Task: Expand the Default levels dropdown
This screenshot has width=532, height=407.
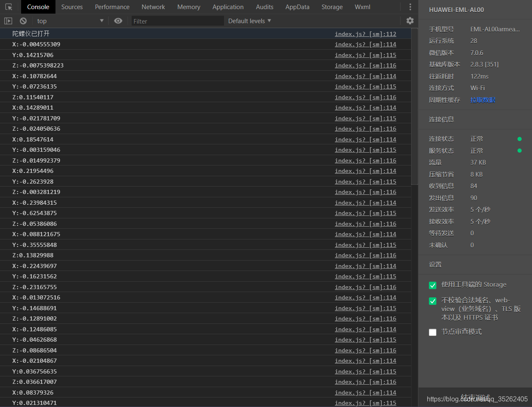Action: click(x=250, y=21)
